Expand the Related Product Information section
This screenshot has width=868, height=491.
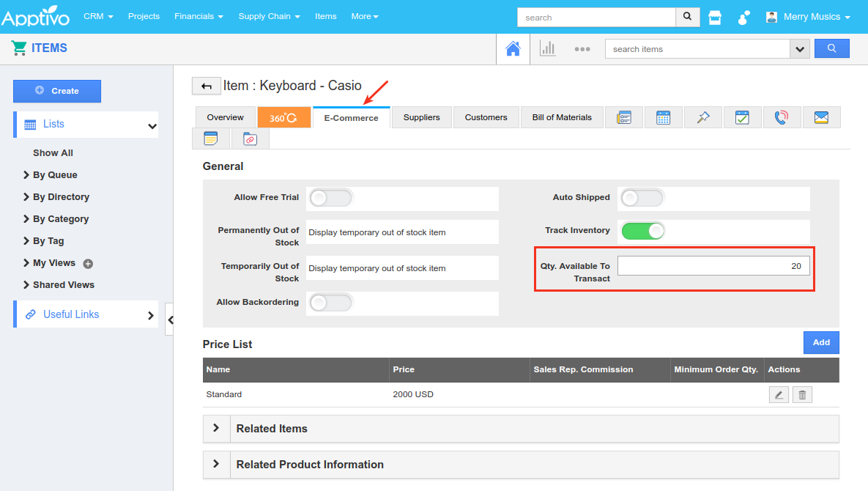click(216, 464)
